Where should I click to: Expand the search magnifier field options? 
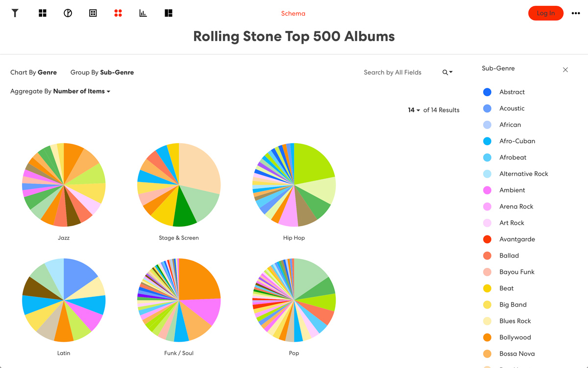(x=447, y=72)
